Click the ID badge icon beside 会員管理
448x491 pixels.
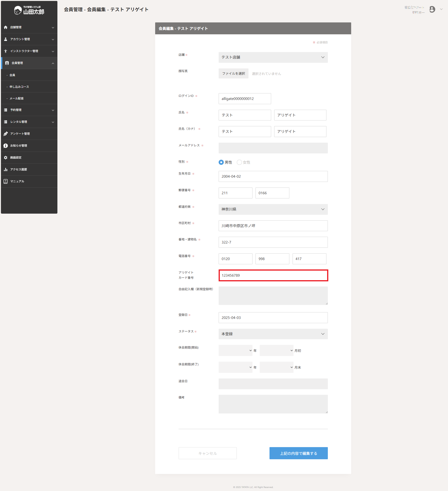pos(7,63)
